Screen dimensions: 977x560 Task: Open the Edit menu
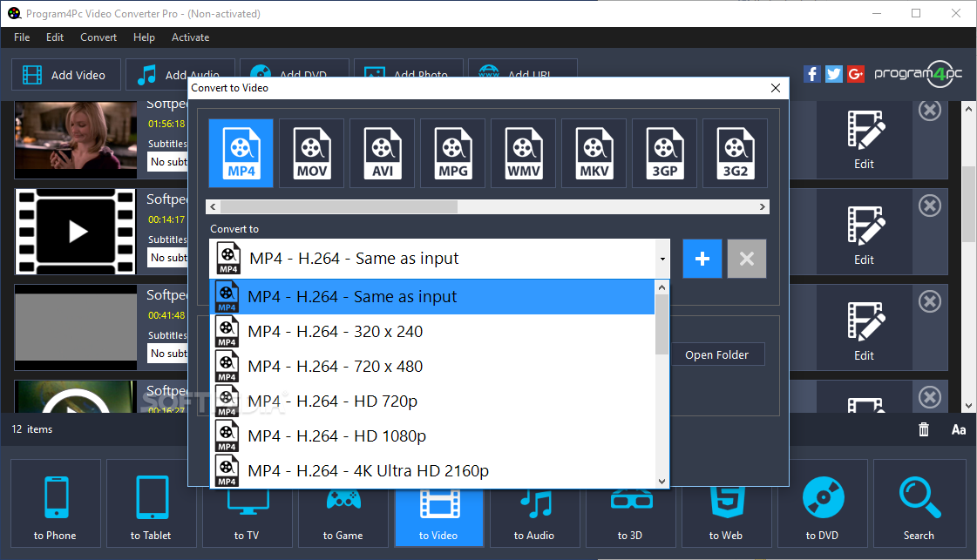[55, 37]
